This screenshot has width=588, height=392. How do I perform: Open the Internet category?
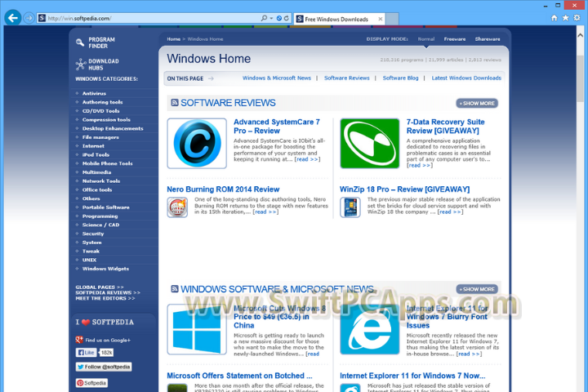tap(93, 146)
